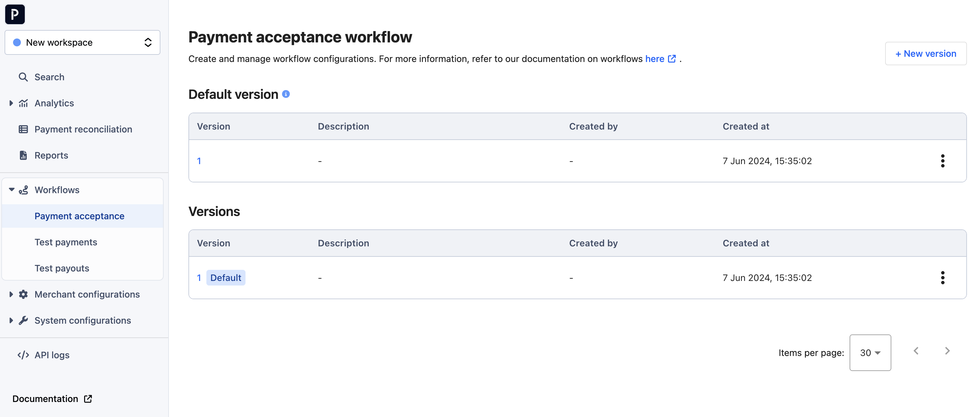Click Payment reconciliation table icon

[23, 130]
